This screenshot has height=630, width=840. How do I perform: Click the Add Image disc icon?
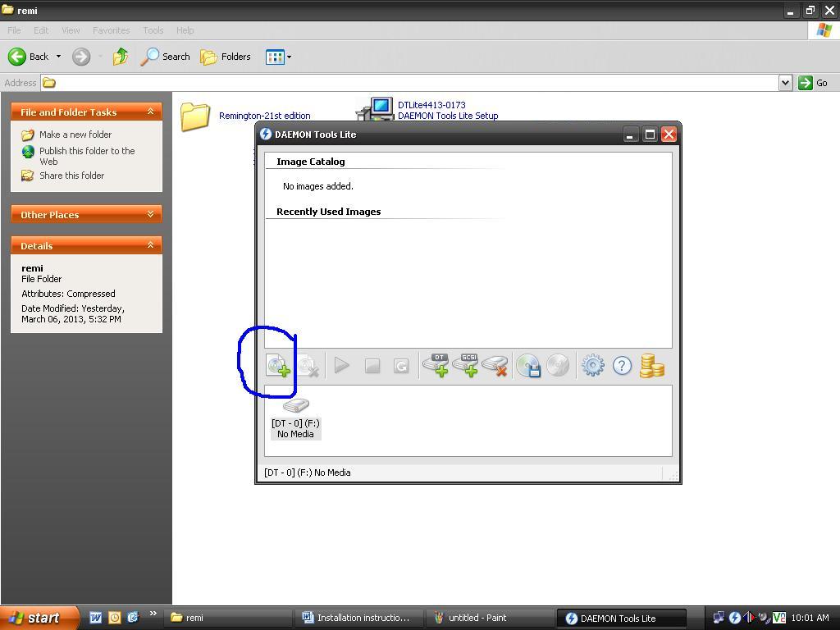(279, 367)
